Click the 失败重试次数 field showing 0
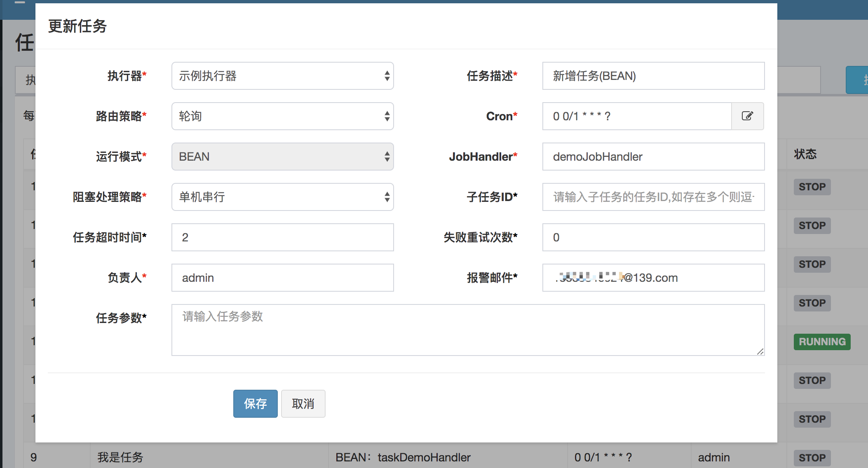This screenshot has width=868, height=468. 653,237
